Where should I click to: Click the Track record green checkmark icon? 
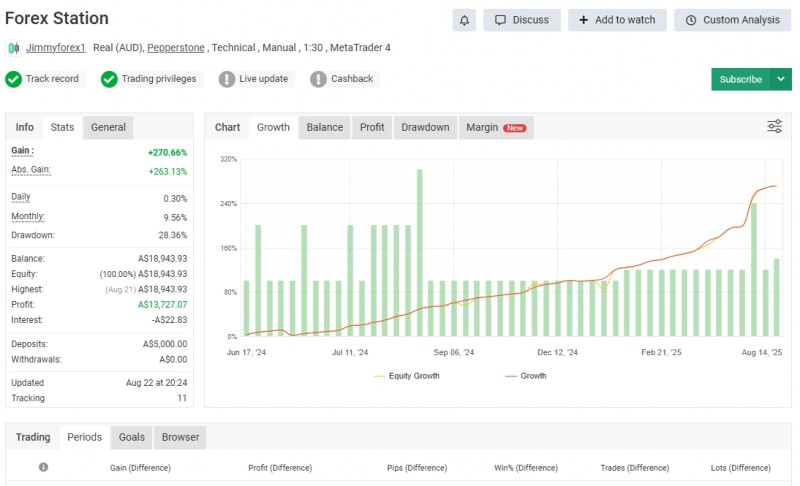coord(13,79)
